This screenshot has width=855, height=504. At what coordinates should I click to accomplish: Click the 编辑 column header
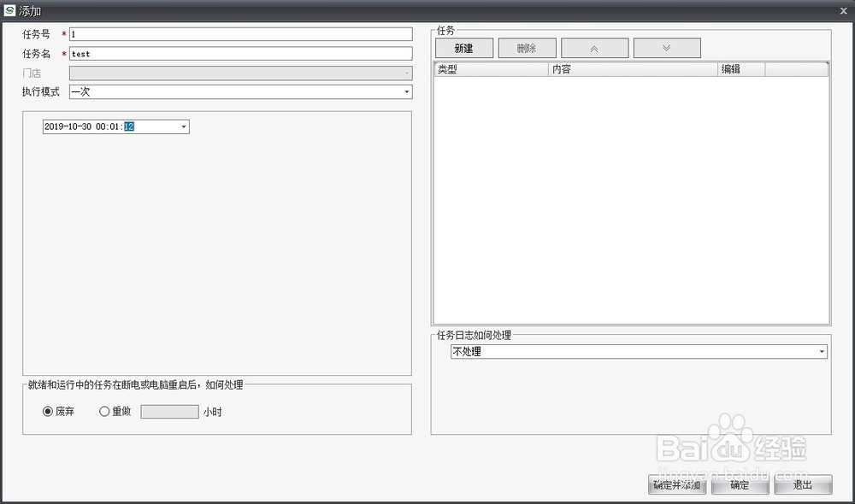pyautogui.click(x=741, y=69)
